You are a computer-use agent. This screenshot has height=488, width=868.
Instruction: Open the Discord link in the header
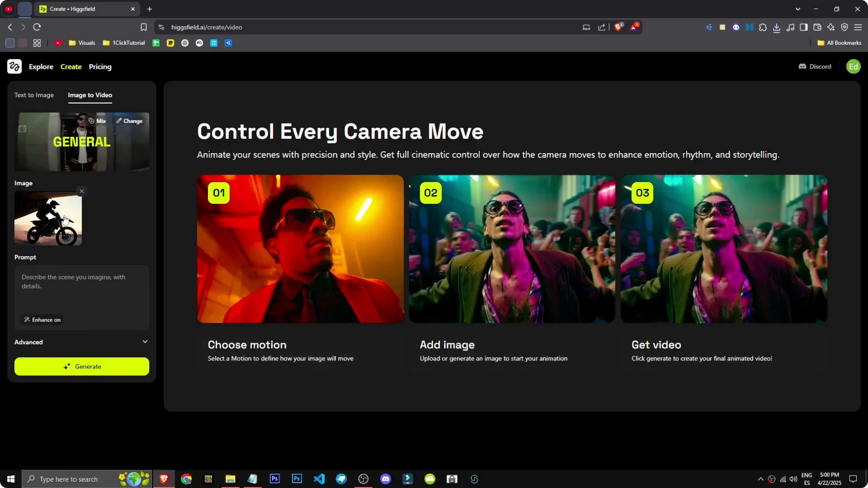[x=815, y=66]
